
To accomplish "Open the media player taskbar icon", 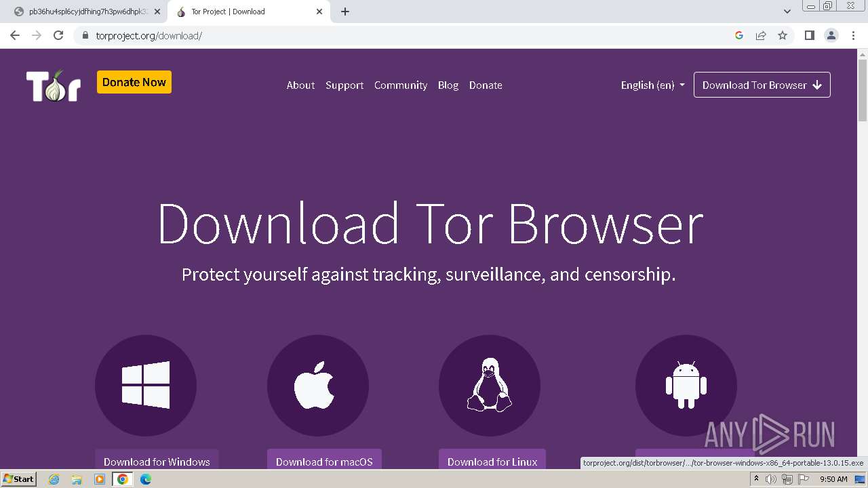I will tap(100, 479).
